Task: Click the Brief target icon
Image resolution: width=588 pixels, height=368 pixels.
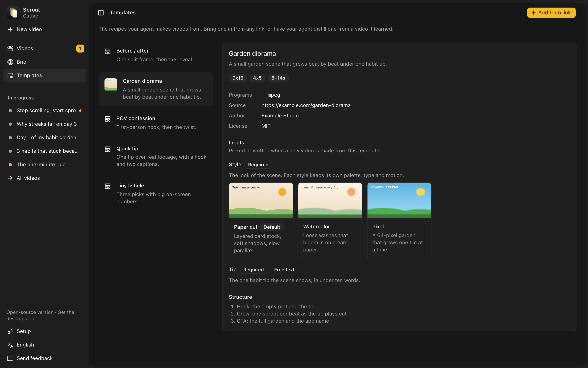Action: pos(10,62)
